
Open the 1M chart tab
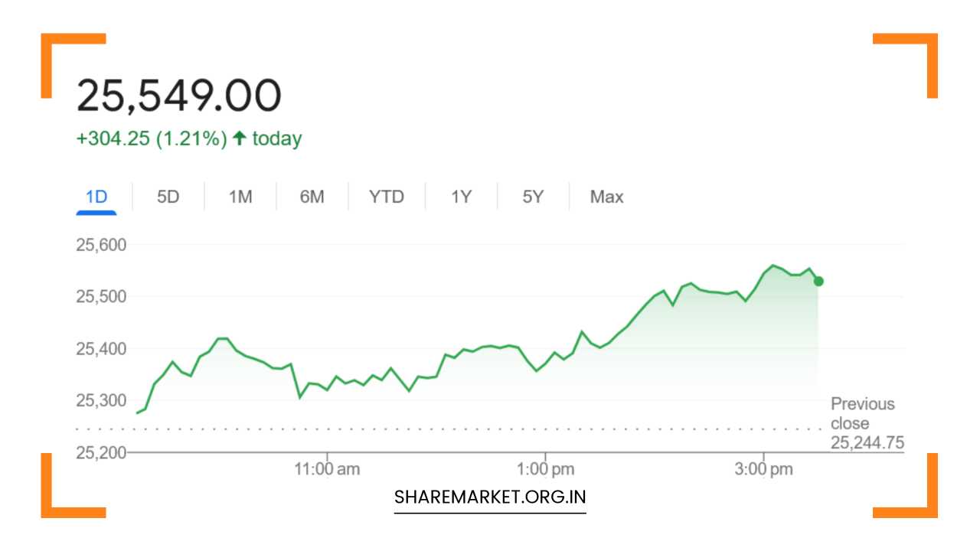(240, 197)
